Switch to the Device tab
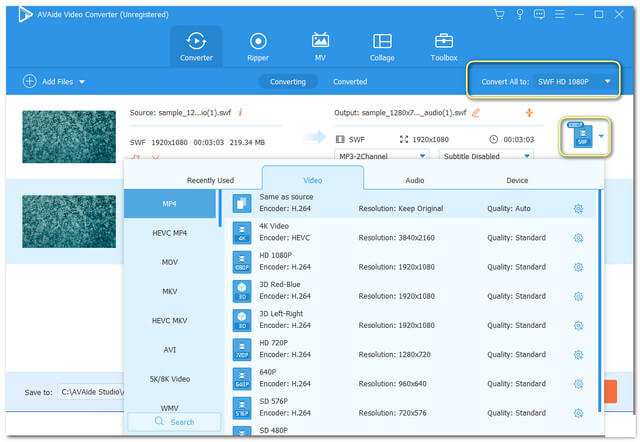This screenshot has height=442, width=640. 517,180
